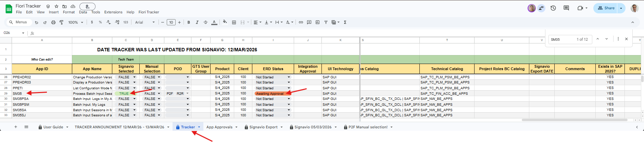Viewport: 644px width, 142px height.
Task: Open Arial font dropdown
Action: (145, 22)
